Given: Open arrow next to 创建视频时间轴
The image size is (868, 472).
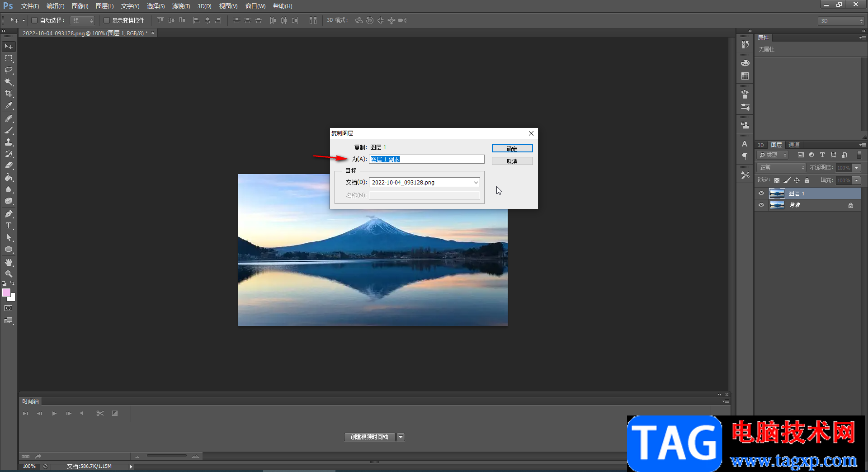Looking at the screenshot, I should [401, 437].
